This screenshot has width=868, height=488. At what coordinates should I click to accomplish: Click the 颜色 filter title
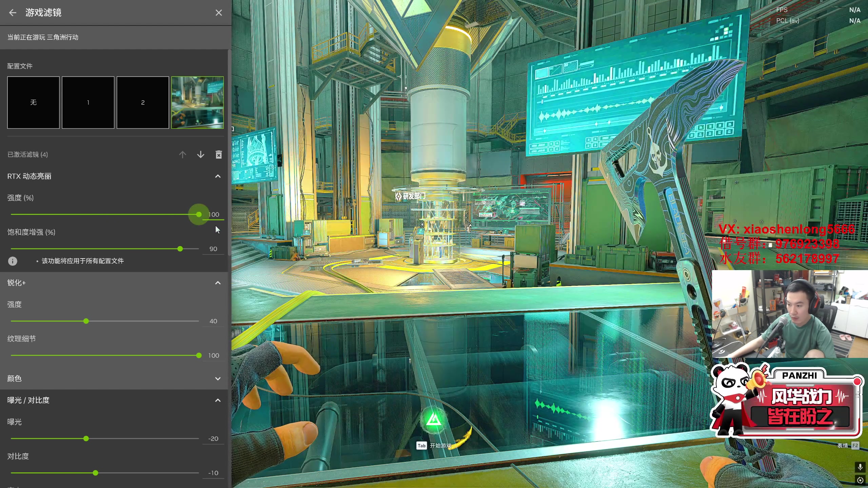pyautogui.click(x=15, y=379)
